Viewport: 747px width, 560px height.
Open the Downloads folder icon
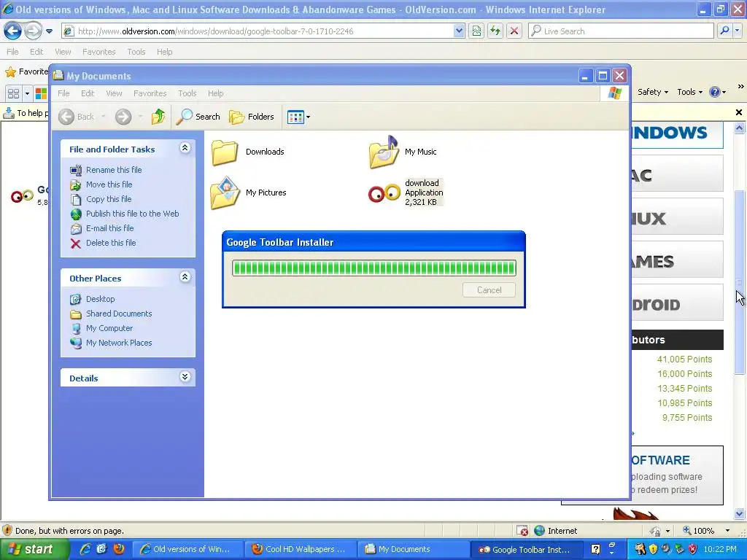225,152
